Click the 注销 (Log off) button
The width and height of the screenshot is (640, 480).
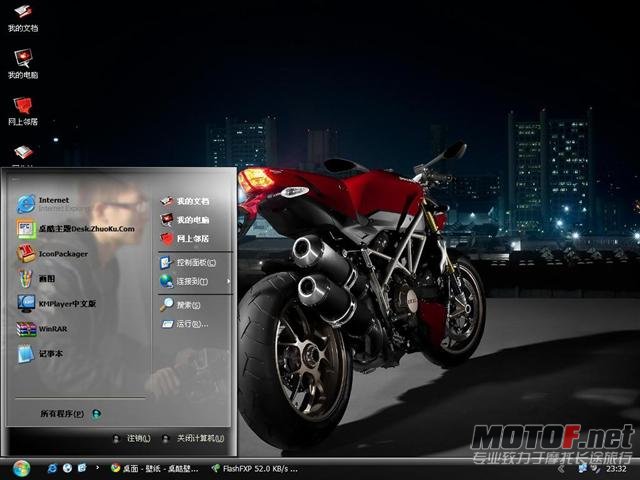point(131,438)
